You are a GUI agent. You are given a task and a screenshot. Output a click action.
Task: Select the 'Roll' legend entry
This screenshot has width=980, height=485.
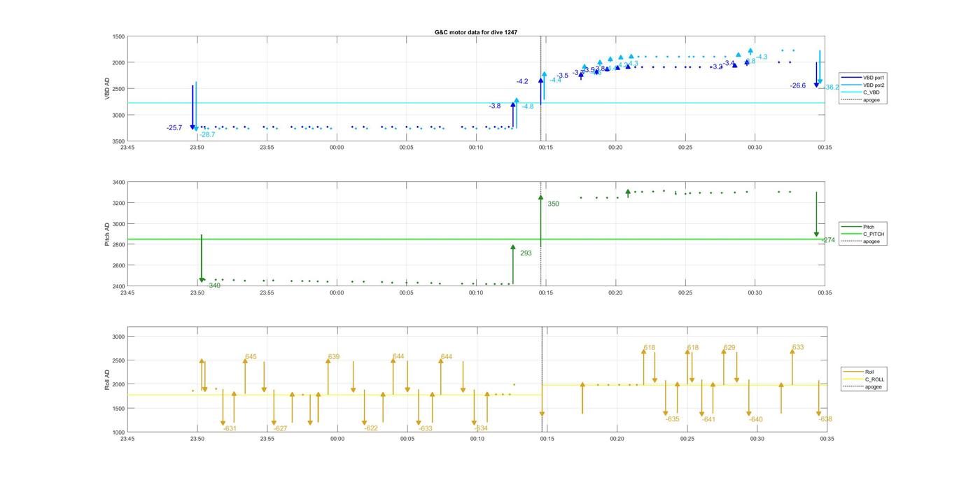click(x=869, y=372)
